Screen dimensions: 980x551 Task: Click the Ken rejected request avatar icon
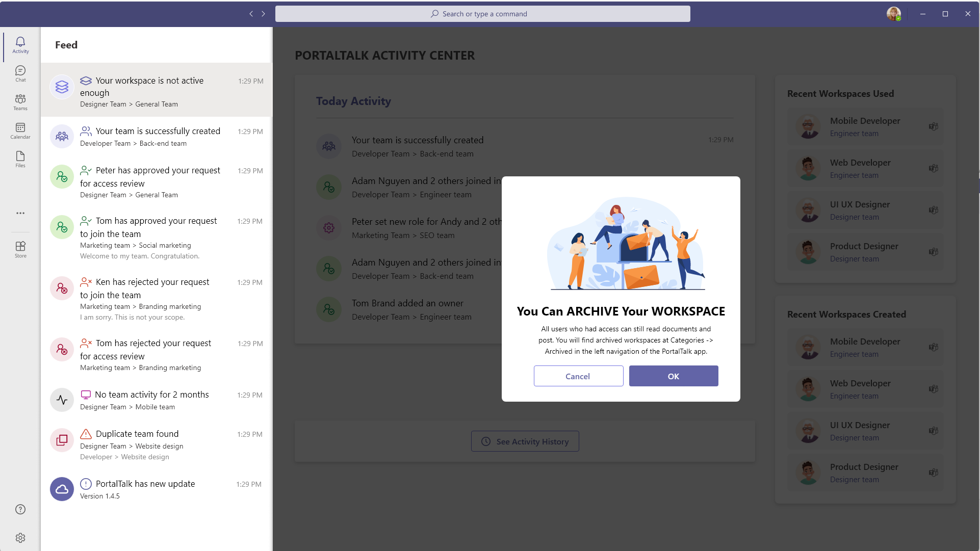(62, 288)
